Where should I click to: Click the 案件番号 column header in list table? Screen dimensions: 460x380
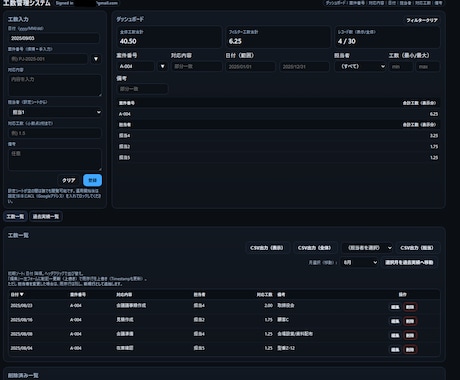tap(78, 295)
